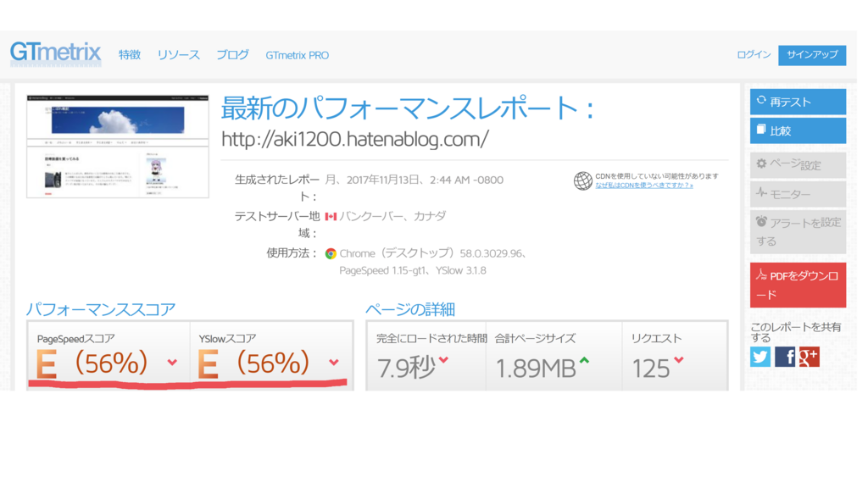Click the ページの詳細 heading
Image resolution: width=868 pixels, height=488 pixels.
point(410,308)
